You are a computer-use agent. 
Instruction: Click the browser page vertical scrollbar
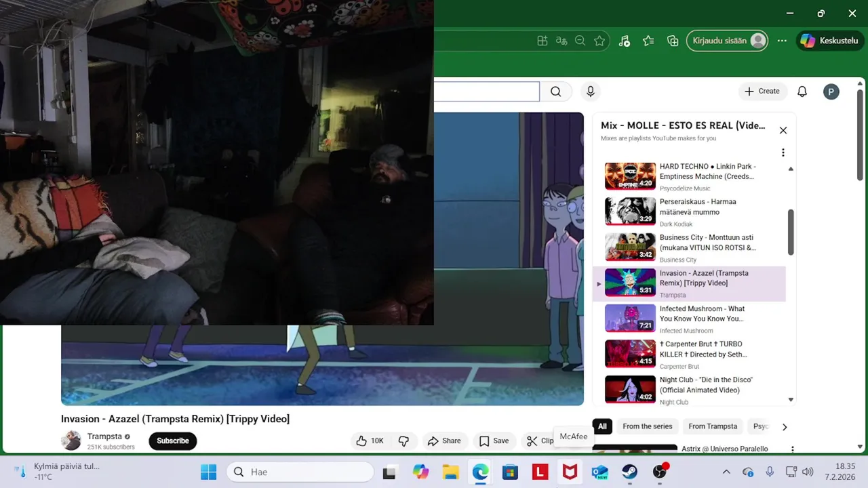(861, 136)
